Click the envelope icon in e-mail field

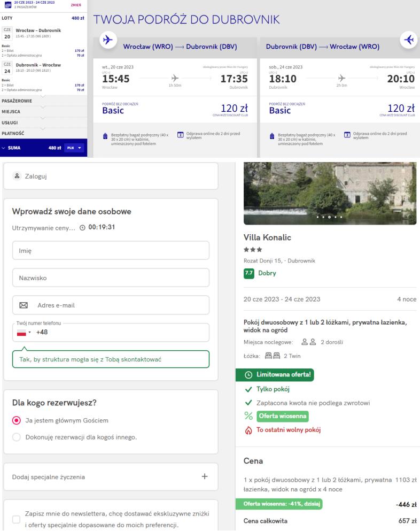tap(24, 305)
